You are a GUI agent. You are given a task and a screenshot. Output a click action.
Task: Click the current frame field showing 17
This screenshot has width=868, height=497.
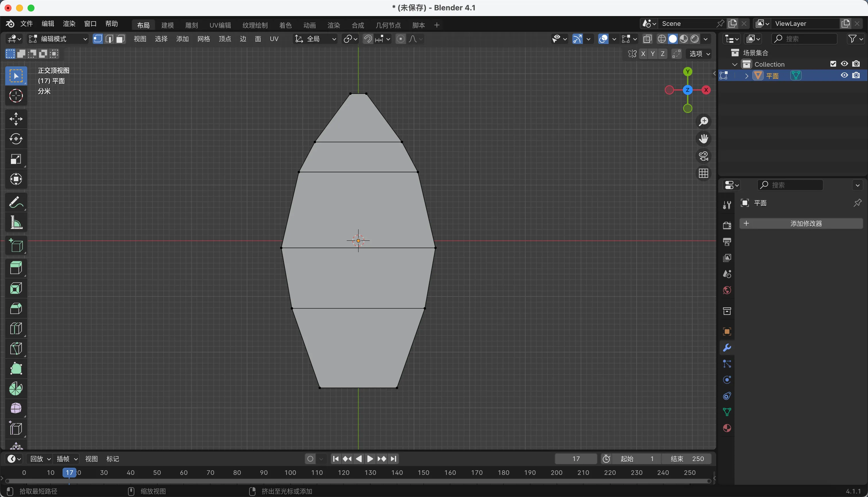tap(576, 459)
